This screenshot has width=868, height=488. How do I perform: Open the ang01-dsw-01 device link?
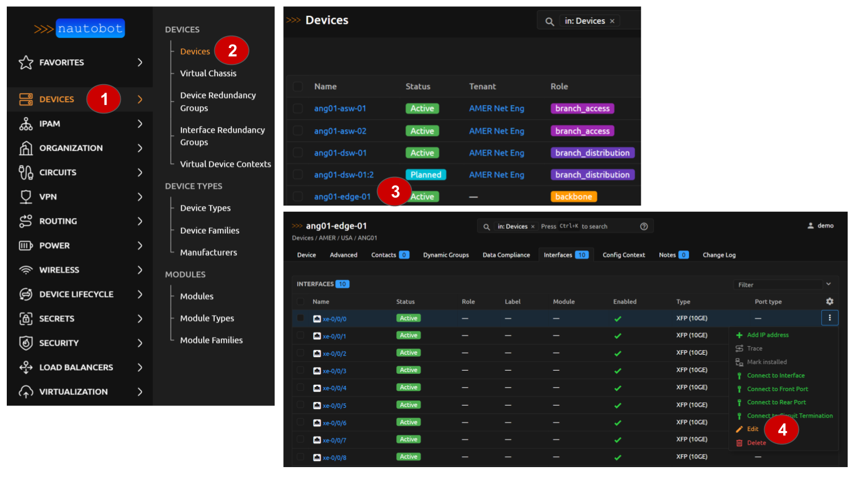[340, 153]
